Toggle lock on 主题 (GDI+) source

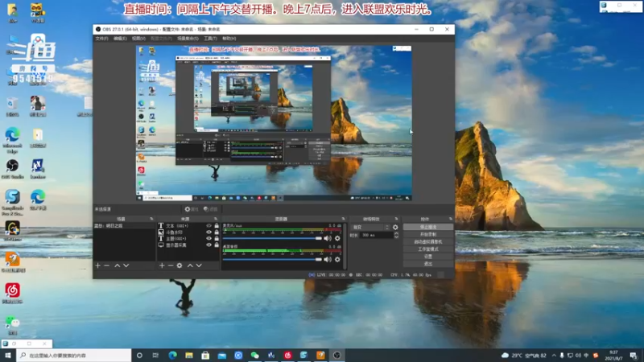tap(217, 238)
